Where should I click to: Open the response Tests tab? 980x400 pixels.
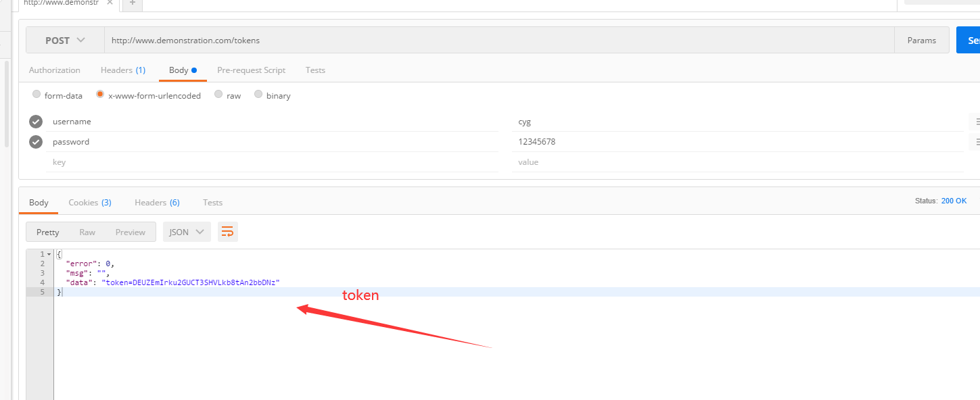pyautogui.click(x=212, y=202)
